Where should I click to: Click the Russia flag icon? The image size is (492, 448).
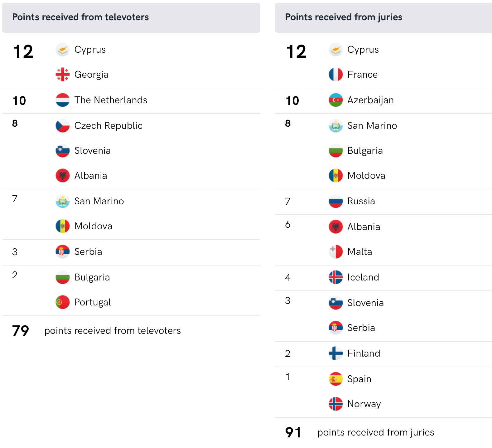point(335,201)
